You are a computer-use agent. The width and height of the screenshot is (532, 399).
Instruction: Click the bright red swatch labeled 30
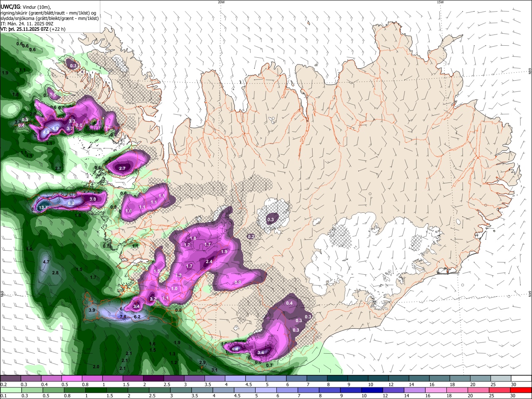[x=521, y=390]
